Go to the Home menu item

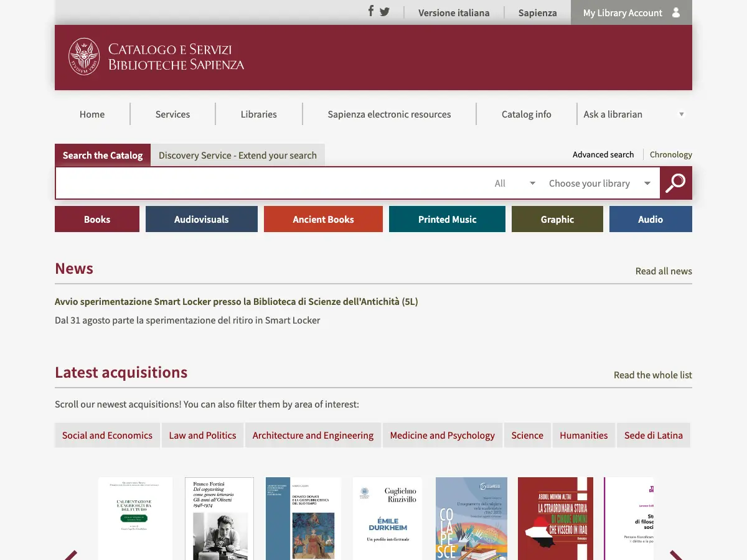pos(92,114)
